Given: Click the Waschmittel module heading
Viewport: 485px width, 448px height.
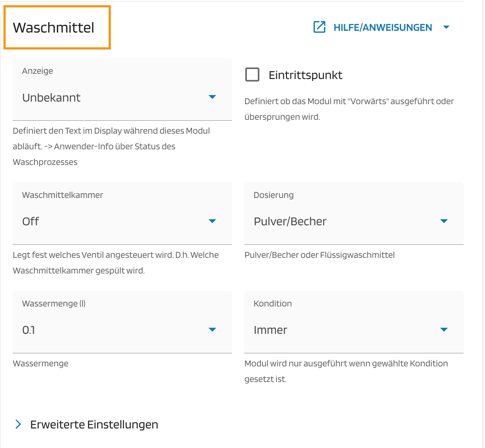Looking at the screenshot, I should tap(53, 28).
